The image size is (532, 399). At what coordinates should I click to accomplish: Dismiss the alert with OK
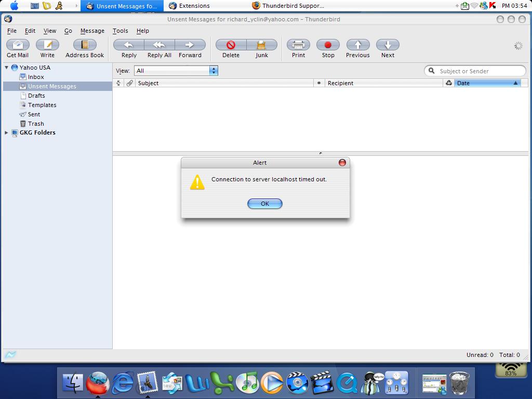click(265, 204)
